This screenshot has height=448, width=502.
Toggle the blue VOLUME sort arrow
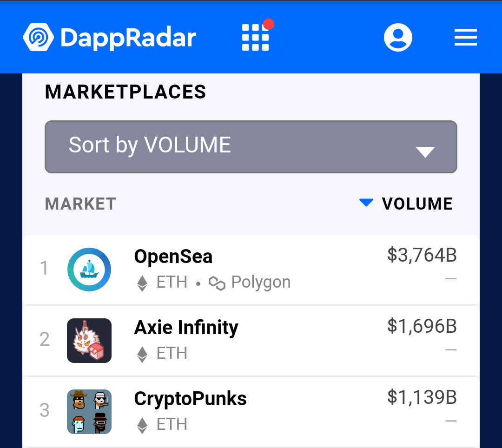pos(366,203)
